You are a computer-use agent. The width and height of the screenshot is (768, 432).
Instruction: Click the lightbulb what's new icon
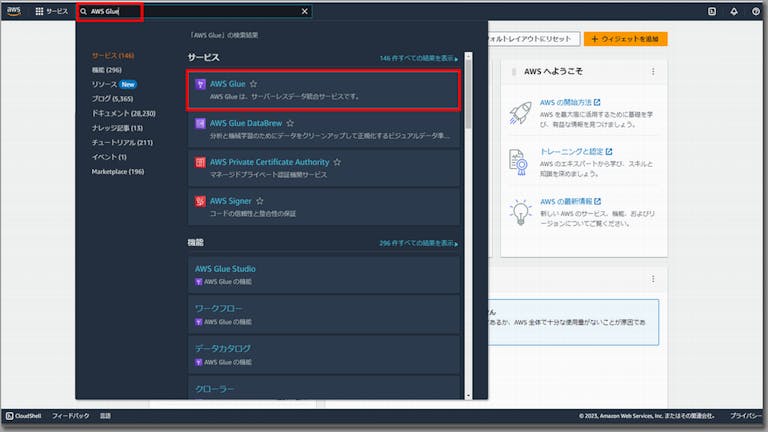(x=520, y=212)
